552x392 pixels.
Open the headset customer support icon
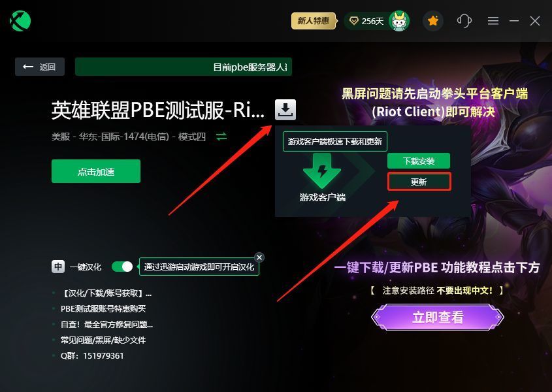[464, 21]
